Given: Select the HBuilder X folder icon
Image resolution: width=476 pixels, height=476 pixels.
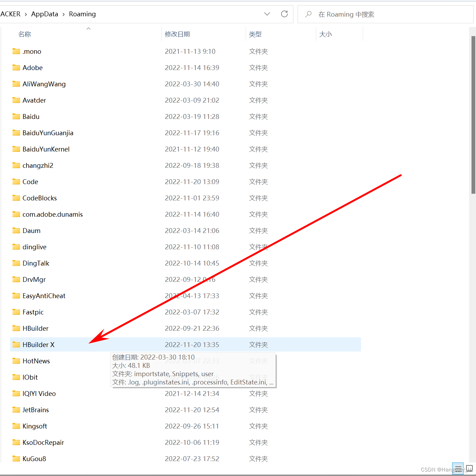Looking at the screenshot, I should tap(16, 345).
